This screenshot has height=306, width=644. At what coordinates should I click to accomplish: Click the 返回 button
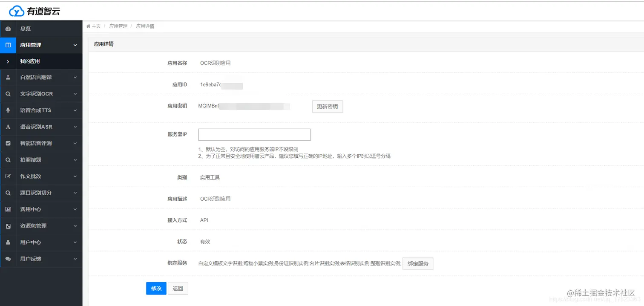pos(178,289)
